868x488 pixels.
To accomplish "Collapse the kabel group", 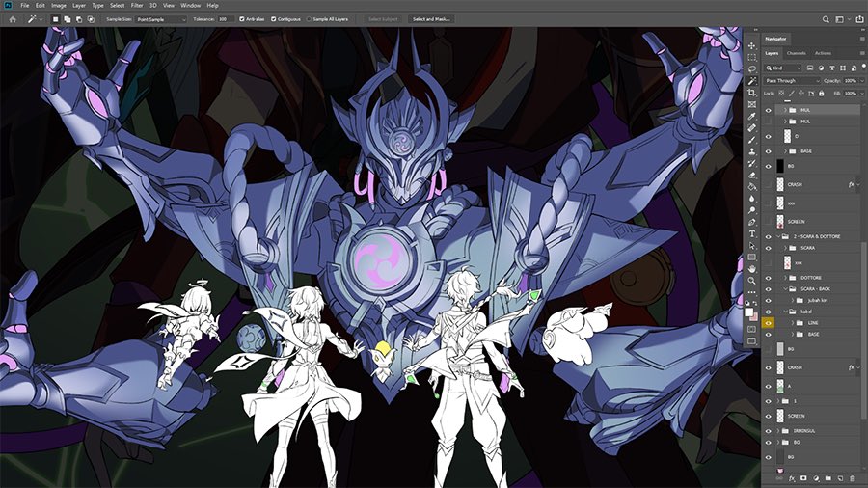I will (x=785, y=312).
